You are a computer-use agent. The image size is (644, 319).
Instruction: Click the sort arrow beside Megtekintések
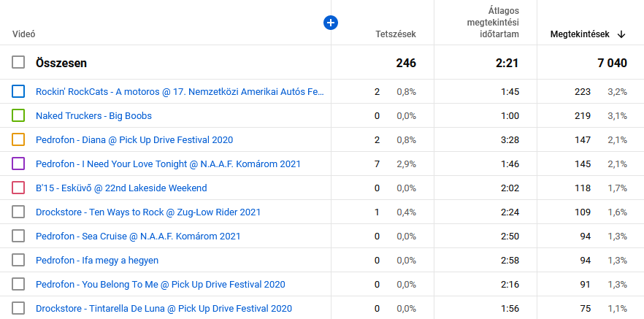pos(621,34)
